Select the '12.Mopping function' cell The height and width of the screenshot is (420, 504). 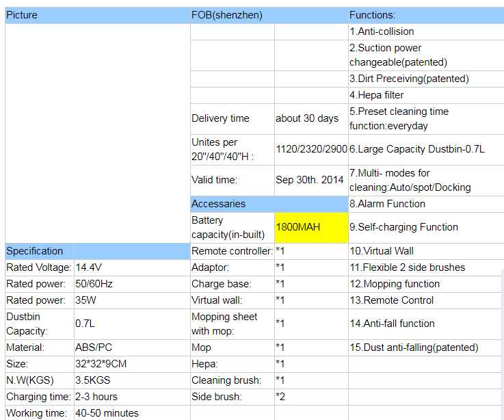[x=425, y=284]
